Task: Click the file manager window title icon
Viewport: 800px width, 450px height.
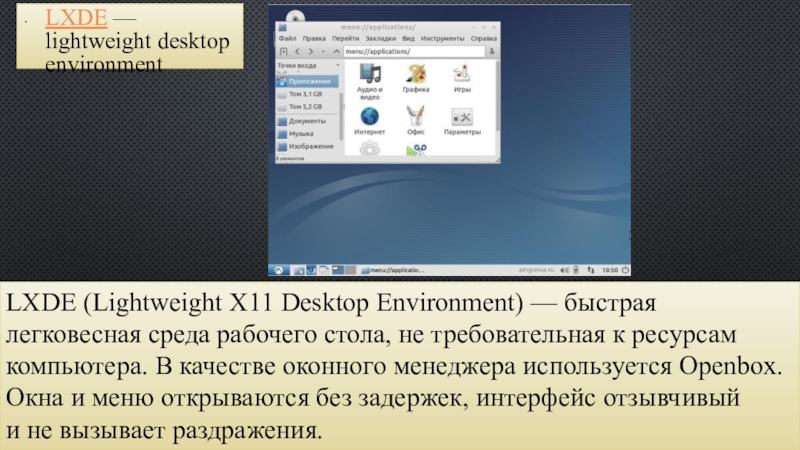Action: [283, 27]
